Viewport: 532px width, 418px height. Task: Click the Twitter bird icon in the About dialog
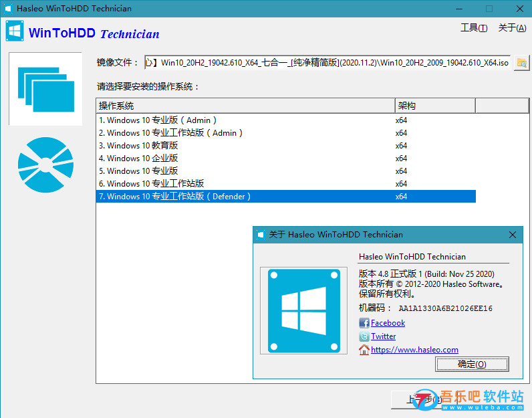(364, 336)
